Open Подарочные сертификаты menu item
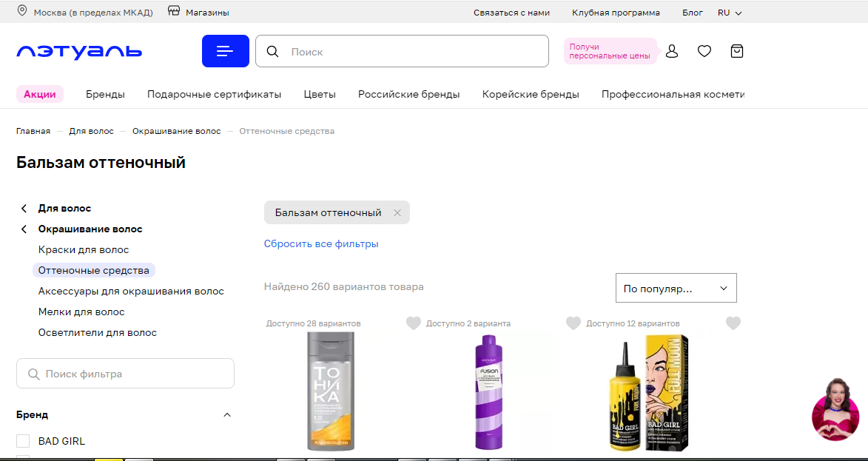 [215, 94]
